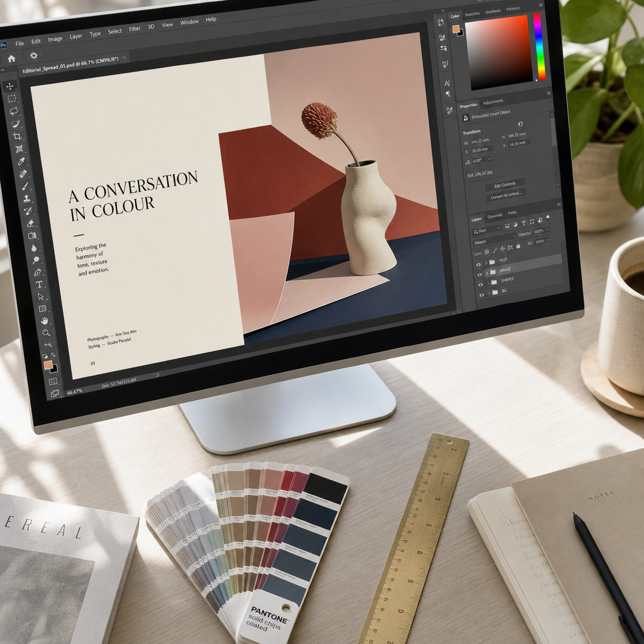Open the File menu

[19, 43]
